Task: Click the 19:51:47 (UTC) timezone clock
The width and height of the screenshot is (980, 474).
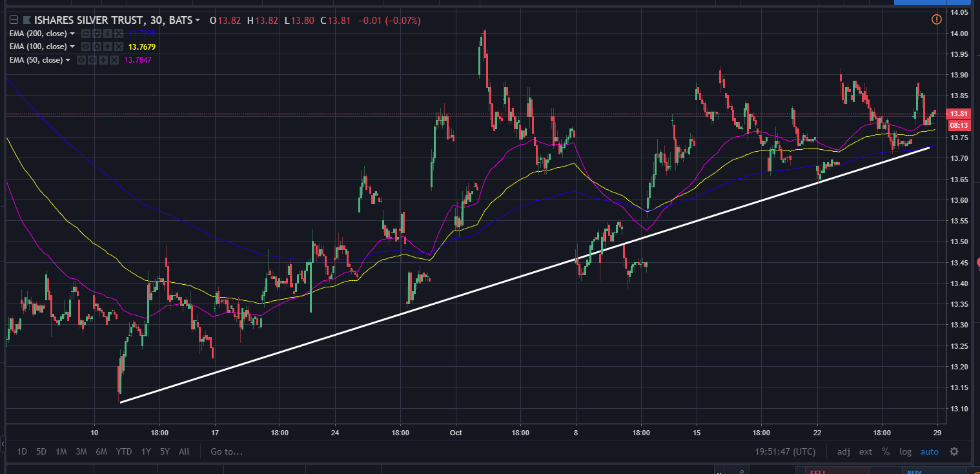Action: pyautogui.click(x=786, y=451)
